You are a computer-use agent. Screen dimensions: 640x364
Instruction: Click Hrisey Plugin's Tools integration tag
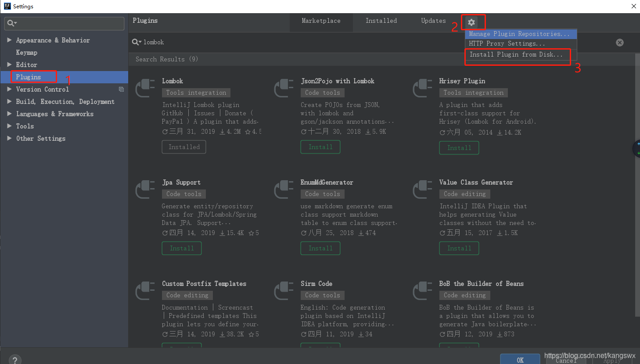474,93
